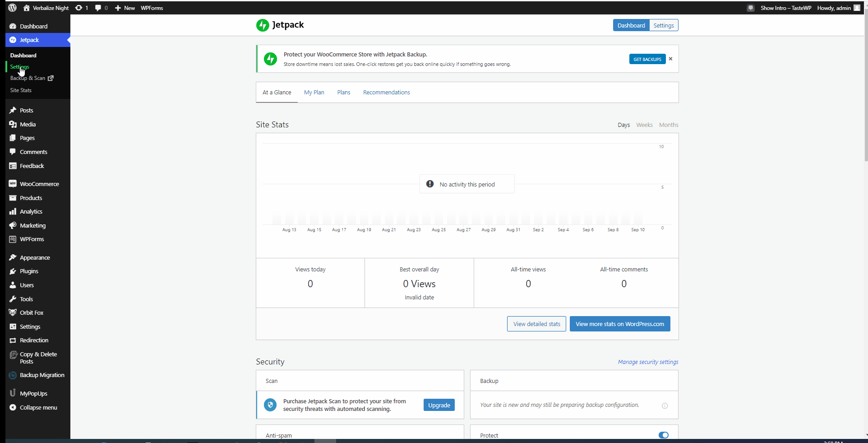868x443 pixels.
Task: Open Plugins in the sidebar
Action: [x=29, y=271]
